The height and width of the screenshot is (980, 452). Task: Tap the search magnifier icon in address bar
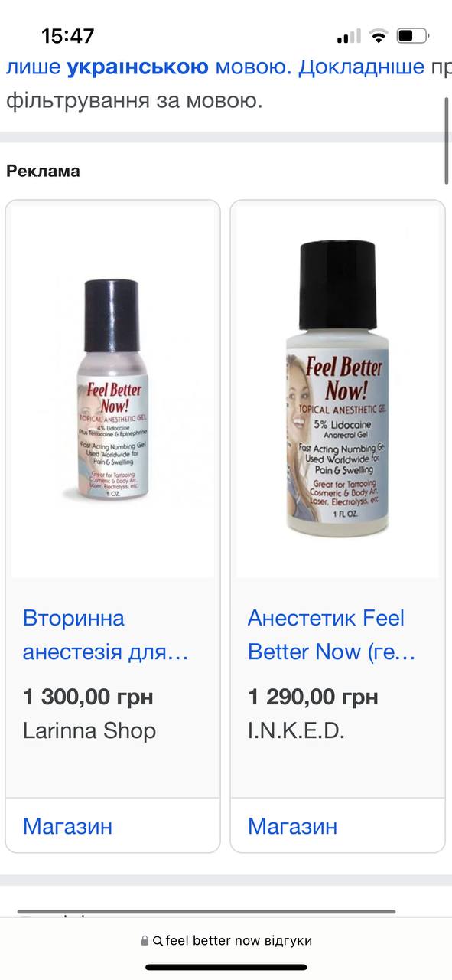tap(158, 941)
